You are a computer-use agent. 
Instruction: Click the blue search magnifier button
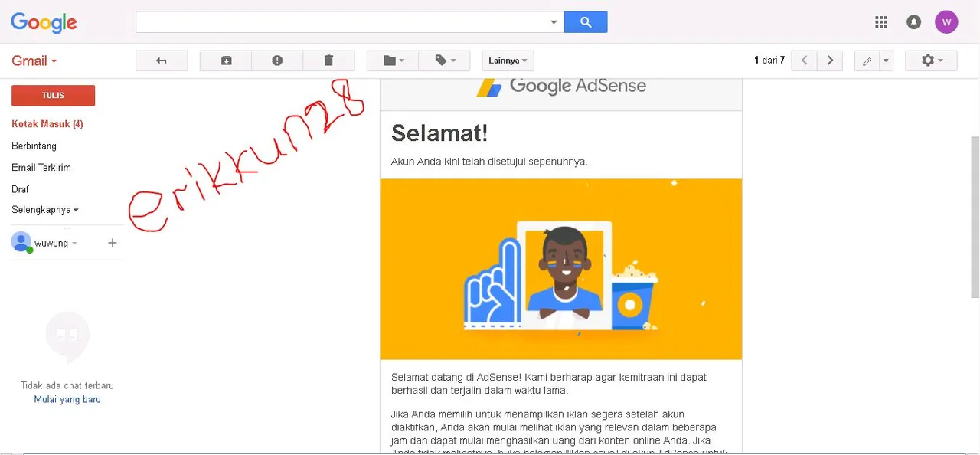click(586, 22)
